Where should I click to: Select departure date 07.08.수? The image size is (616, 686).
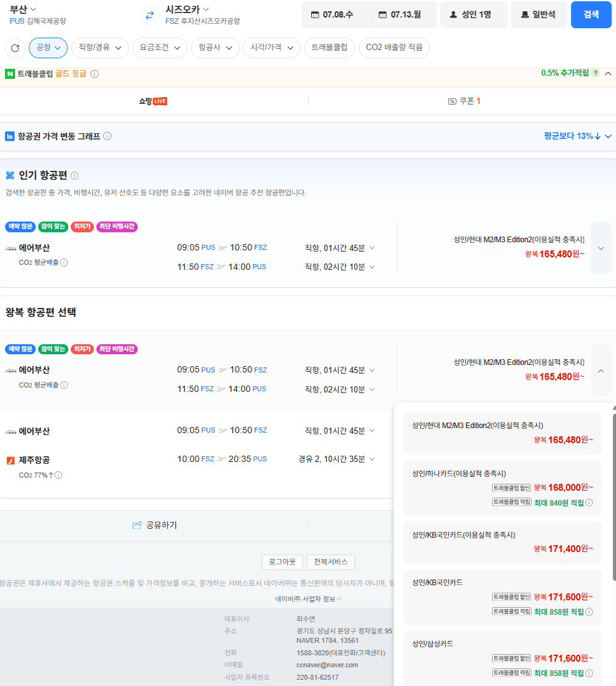335,14
